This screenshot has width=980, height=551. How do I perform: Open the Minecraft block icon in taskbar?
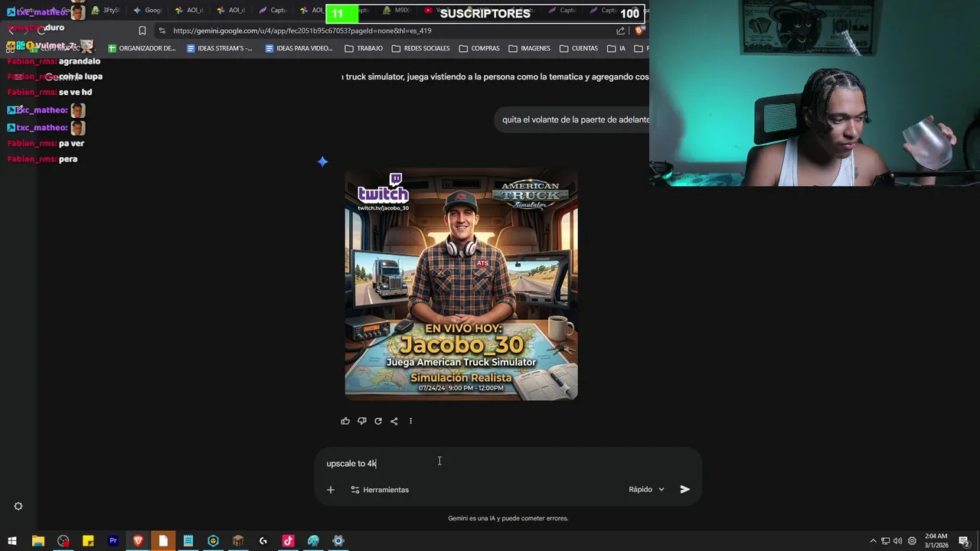(238, 541)
